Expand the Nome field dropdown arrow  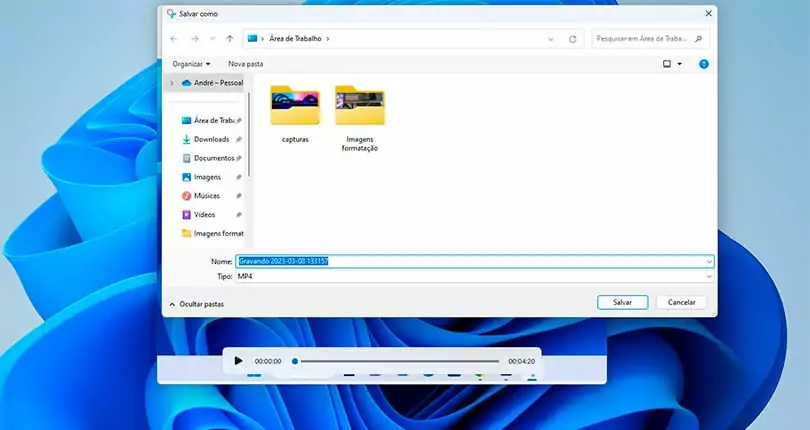[x=709, y=262]
